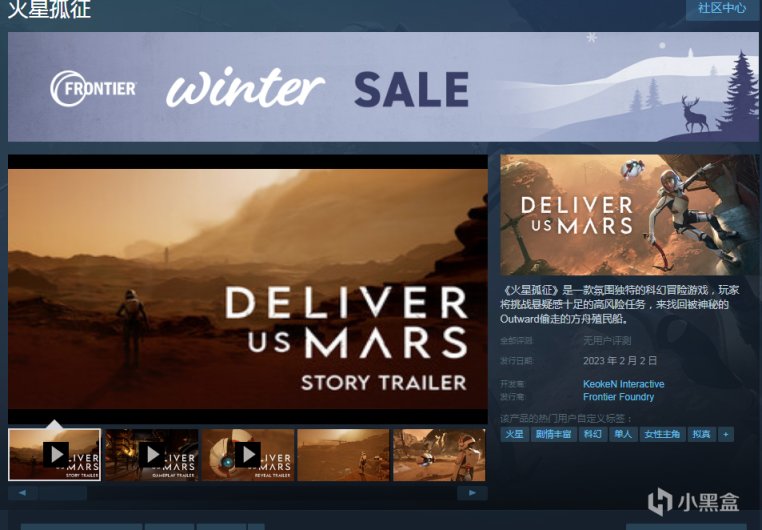Add a tag with the plus button

pos(726,434)
